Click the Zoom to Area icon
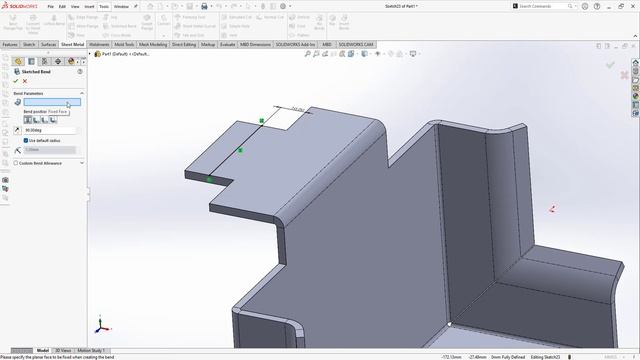 tap(316, 54)
